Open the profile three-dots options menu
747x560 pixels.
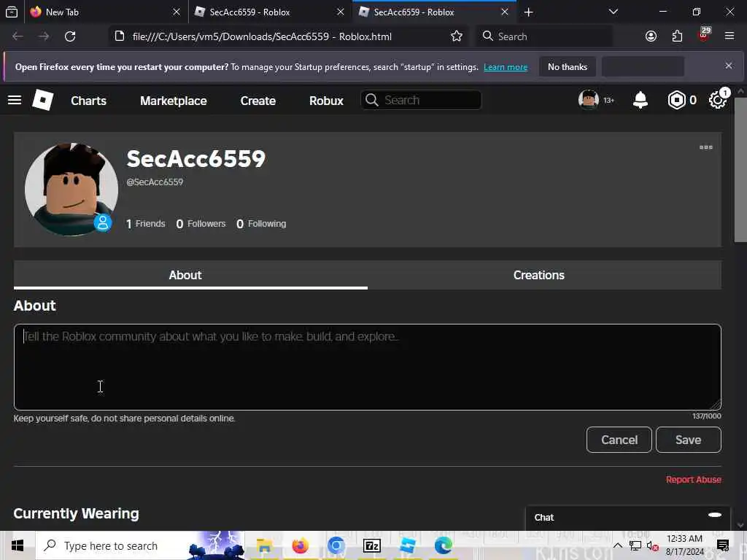point(706,147)
